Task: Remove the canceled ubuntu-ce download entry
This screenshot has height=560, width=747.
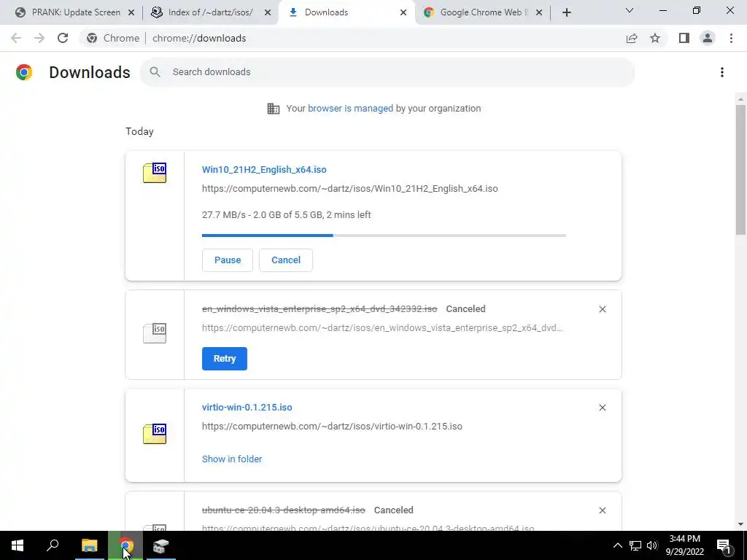Action: point(602,510)
